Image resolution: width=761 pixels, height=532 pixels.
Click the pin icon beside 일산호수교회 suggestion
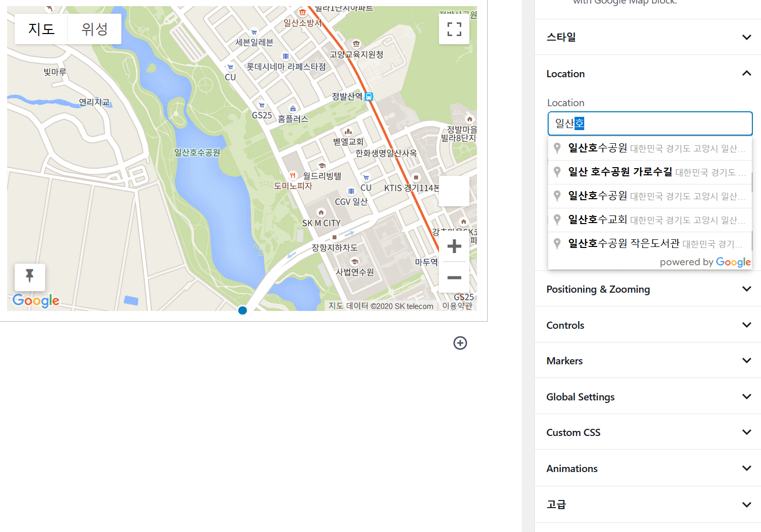557,220
